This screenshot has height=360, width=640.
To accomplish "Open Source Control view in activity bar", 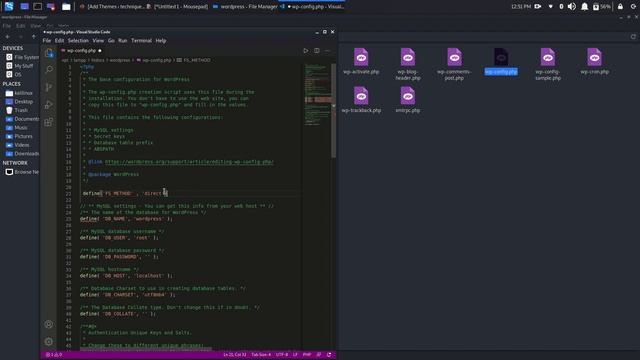I will [49, 87].
